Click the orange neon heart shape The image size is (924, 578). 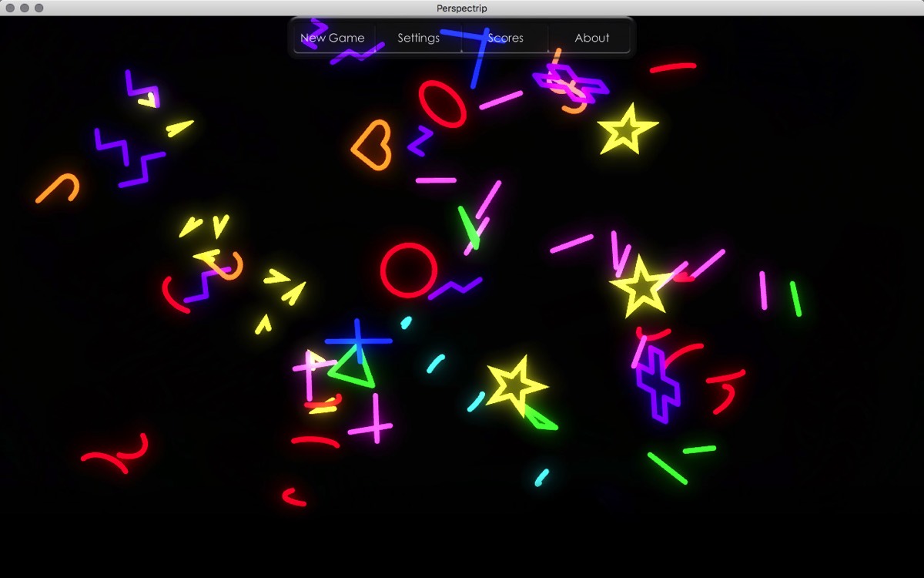tap(372, 144)
